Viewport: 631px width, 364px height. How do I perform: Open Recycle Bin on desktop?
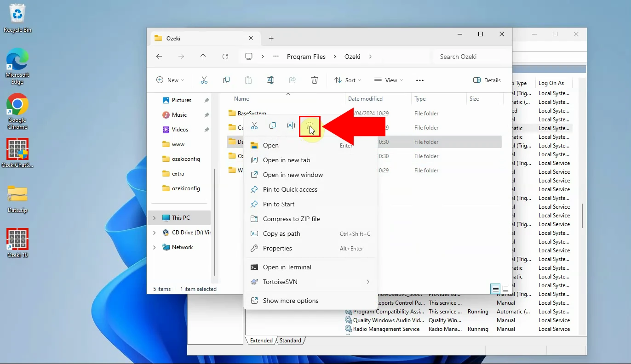[x=17, y=19]
